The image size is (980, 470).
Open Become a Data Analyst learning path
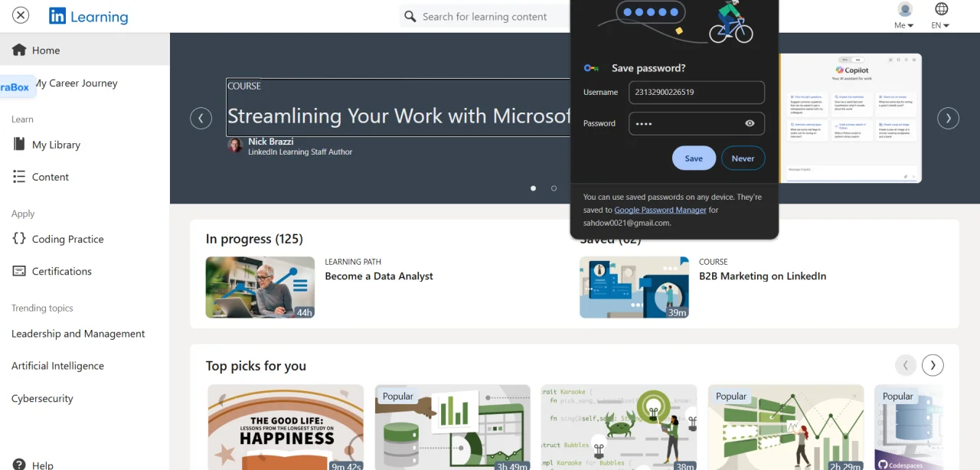coord(379,276)
